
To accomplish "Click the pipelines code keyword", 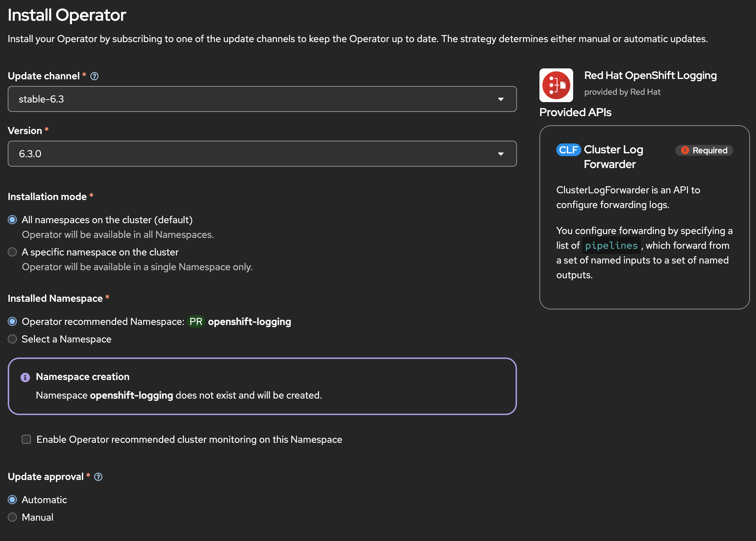I will (611, 245).
